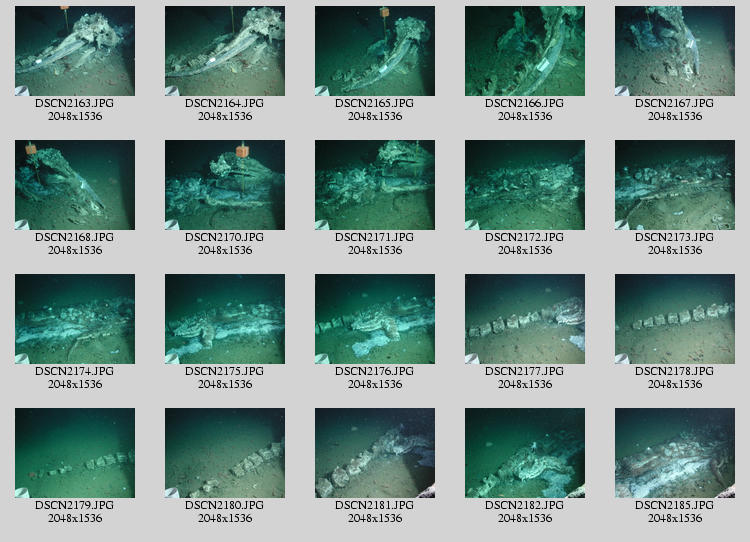Select thumbnail DSCN2182.JPG
This screenshot has height=542, width=750.
[x=525, y=453]
